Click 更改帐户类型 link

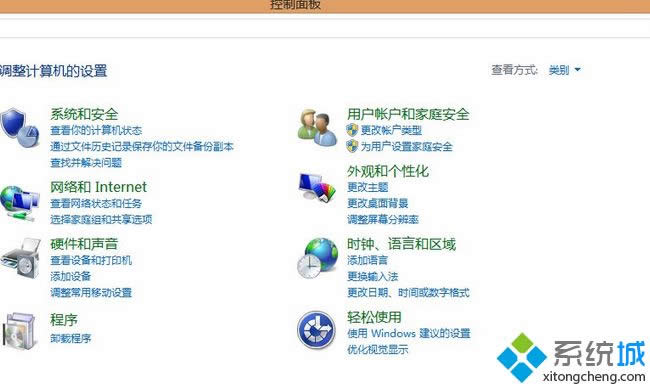pyautogui.click(x=391, y=131)
